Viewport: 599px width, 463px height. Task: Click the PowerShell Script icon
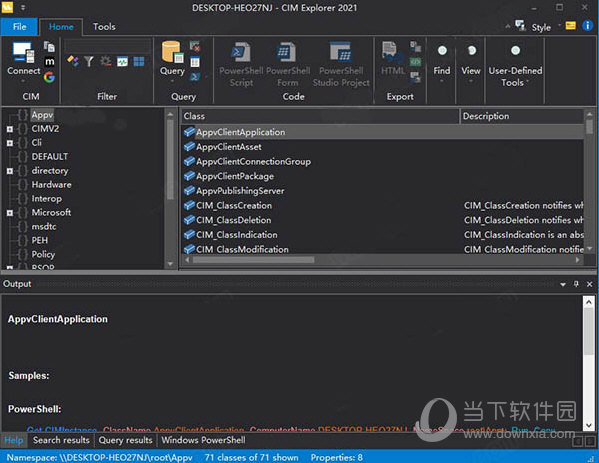241,52
